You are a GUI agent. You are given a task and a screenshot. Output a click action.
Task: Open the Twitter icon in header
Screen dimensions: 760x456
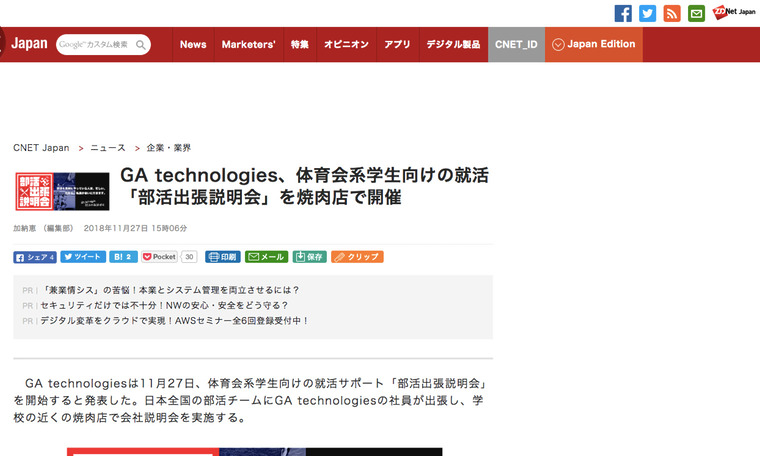[648, 13]
